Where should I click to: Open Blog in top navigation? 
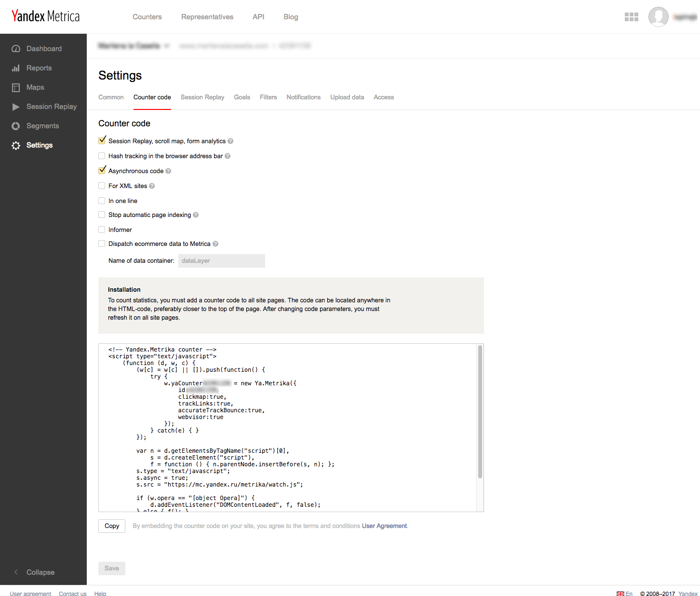[x=291, y=17]
